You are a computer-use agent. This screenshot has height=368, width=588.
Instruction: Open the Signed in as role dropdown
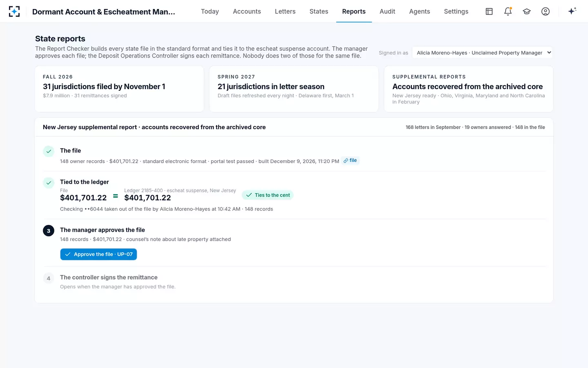click(x=482, y=52)
